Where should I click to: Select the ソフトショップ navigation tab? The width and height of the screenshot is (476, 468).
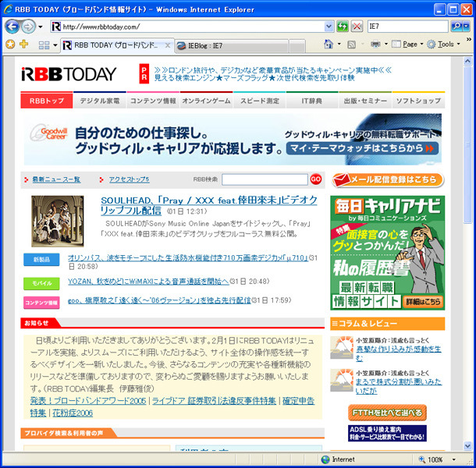tap(418, 101)
